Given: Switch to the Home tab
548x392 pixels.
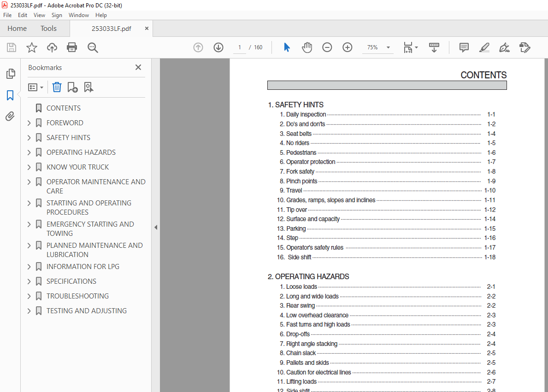Looking at the screenshot, I should (17, 28).
